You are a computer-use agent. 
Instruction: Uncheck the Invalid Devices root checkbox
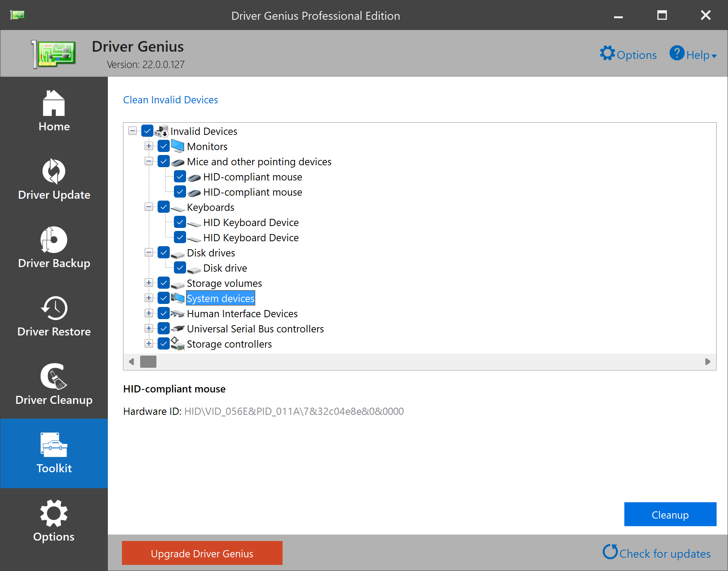[147, 131]
